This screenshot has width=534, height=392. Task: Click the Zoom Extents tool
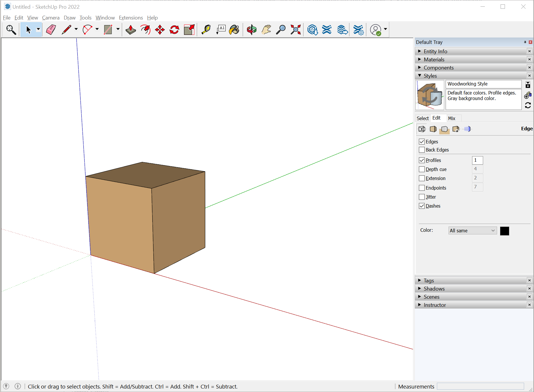click(296, 30)
